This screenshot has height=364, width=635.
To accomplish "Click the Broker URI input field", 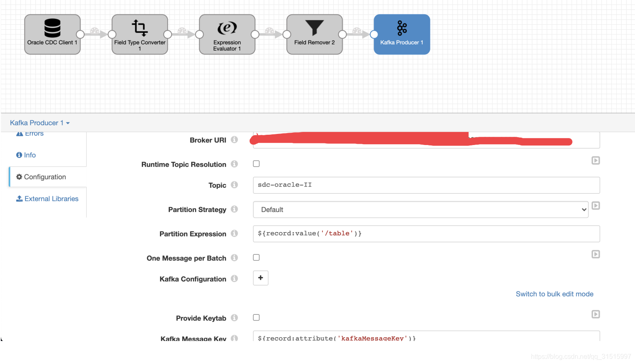I will click(x=426, y=140).
